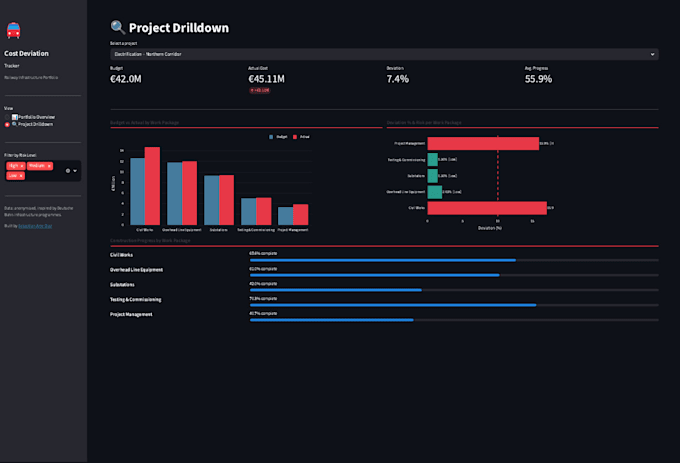Click the Testing & Commissioning progress bar
This screenshot has height=463, width=680.
454,305
